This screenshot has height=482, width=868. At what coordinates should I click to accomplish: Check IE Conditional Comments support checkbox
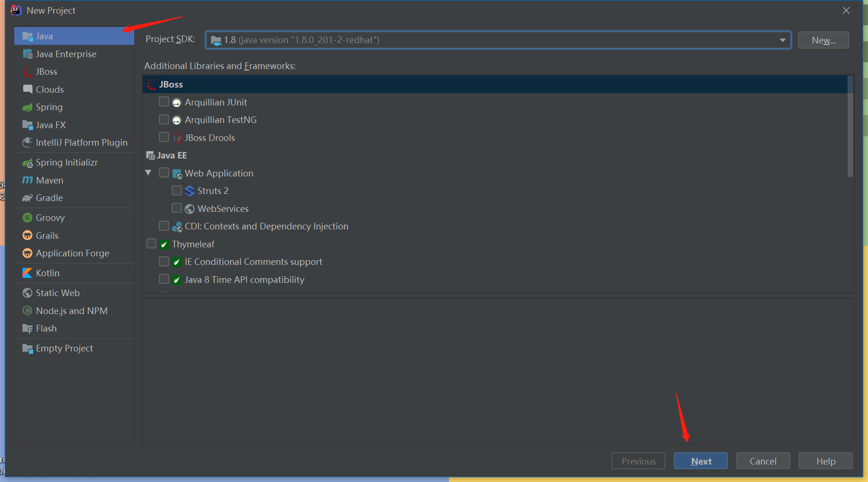(x=164, y=261)
